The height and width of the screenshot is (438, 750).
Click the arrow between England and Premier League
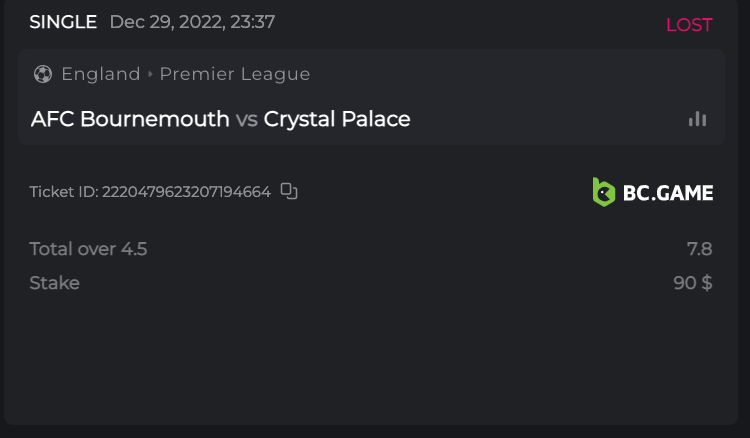point(150,74)
